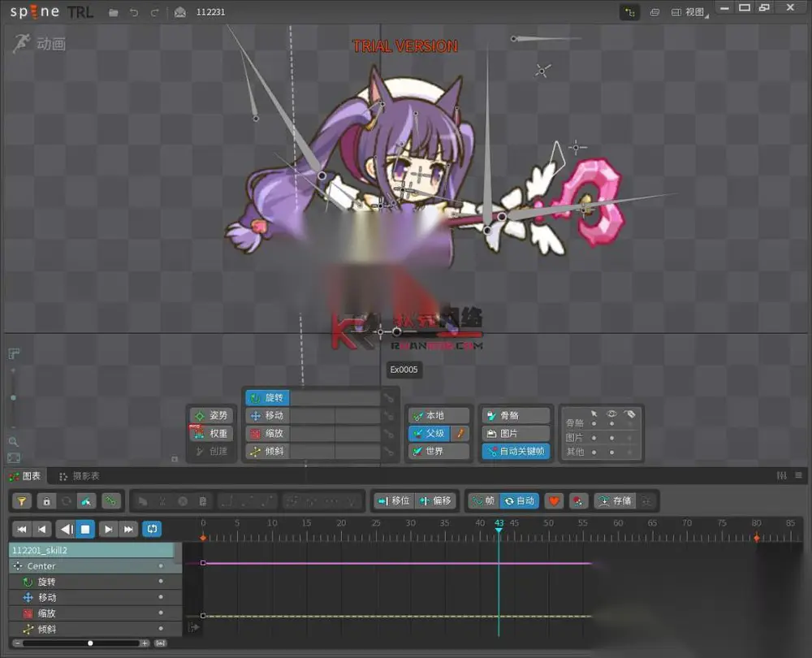The image size is (812, 658).
Task: Click the timeline zoom slider handle
Action: point(90,643)
